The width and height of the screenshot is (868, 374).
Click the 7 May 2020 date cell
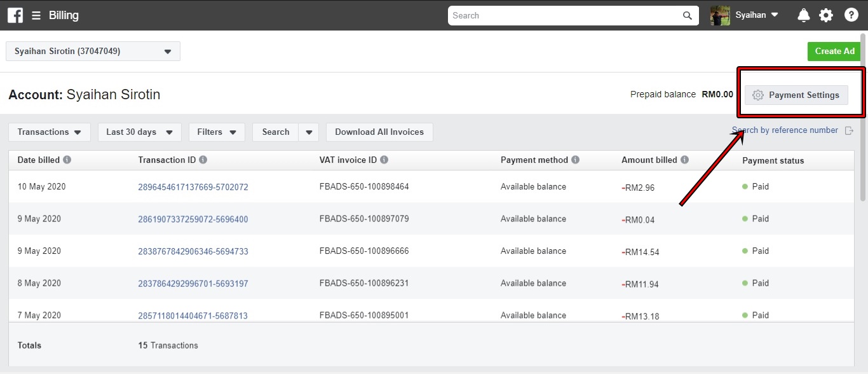click(x=39, y=315)
